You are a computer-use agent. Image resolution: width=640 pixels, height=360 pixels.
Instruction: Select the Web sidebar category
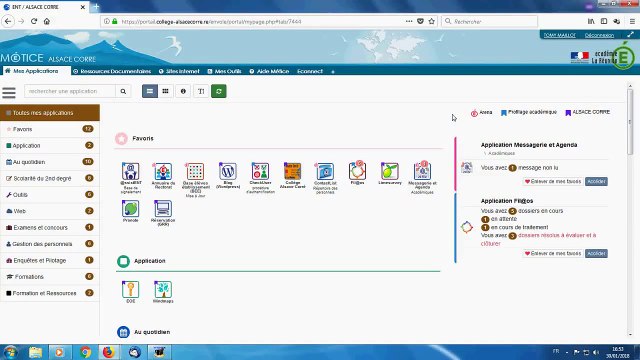pyautogui.click(x=50, y=211)
